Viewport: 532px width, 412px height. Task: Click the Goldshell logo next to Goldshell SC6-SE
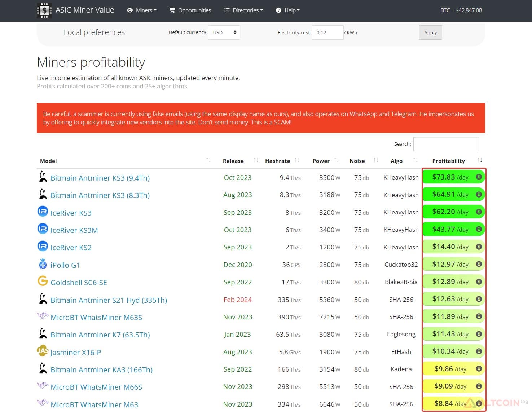(x=43, y=281)
